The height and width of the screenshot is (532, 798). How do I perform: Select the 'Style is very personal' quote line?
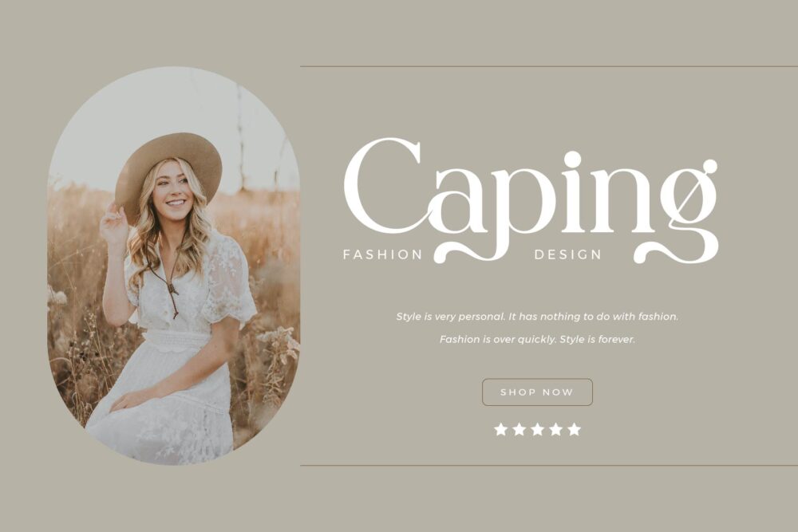tap(537, 317)
